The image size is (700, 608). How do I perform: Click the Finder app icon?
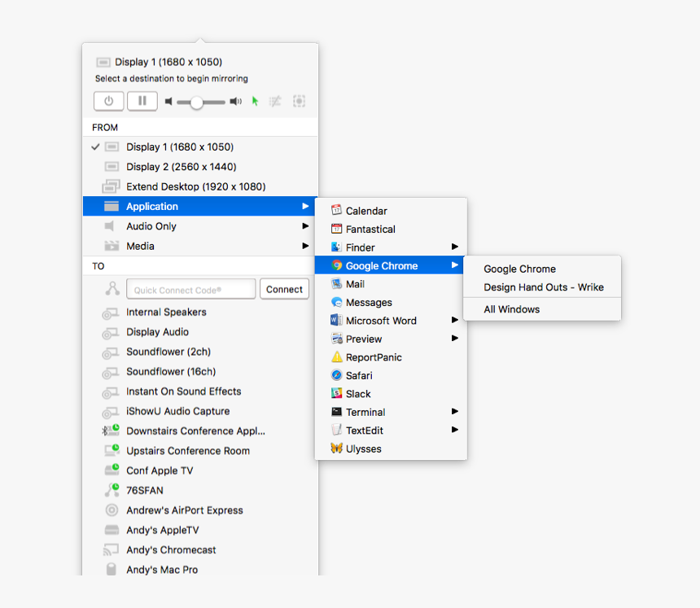click(x=337, y=247)
